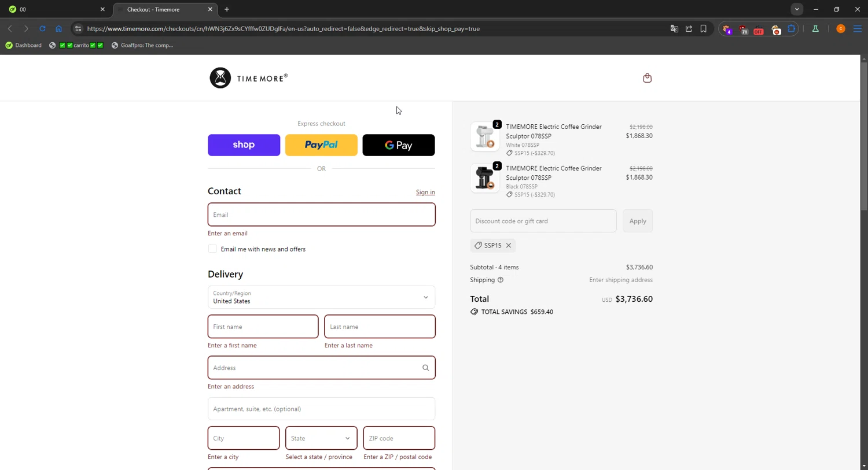Image resolution: width=868 pixels, height=470 pixels.
Task: Click the share page icon
Action: point(689,28)
